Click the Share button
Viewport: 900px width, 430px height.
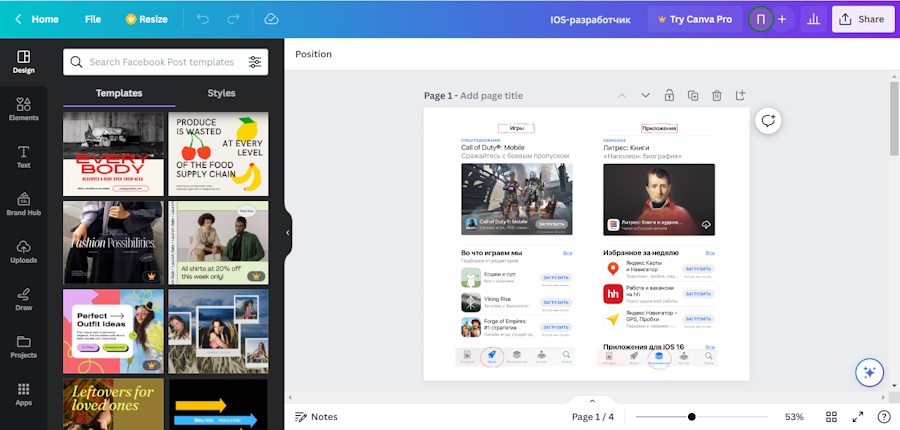pyautogui.click(x=862, y=19)
